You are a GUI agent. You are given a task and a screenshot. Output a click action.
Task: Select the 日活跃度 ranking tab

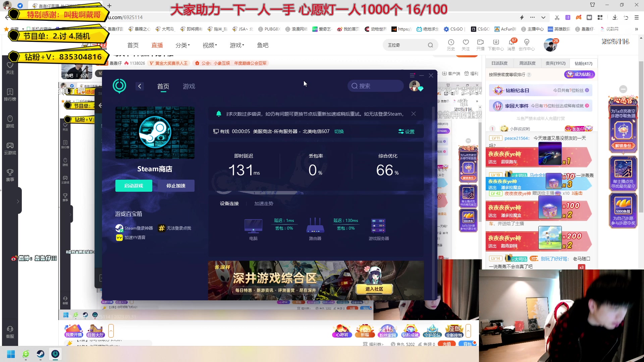[x=499, y=63]
